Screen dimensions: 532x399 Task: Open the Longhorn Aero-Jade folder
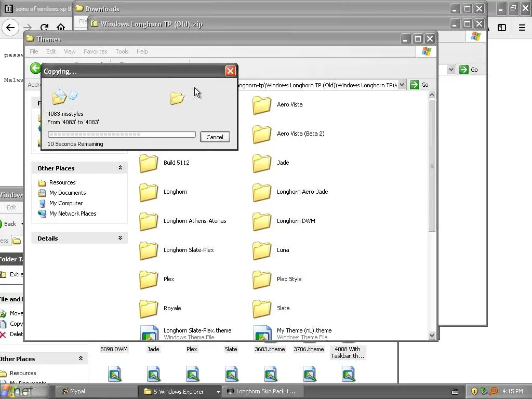coord(290,192)
